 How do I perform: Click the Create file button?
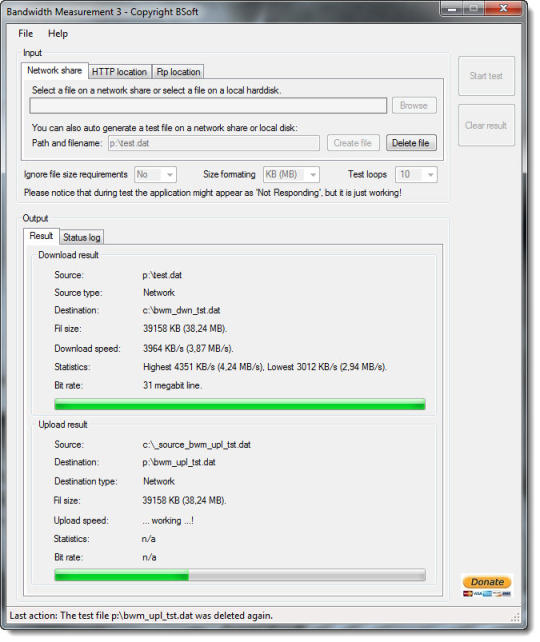353,143
